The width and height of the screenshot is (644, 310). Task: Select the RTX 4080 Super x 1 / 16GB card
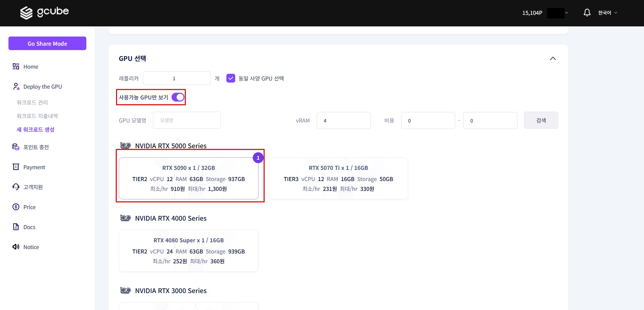[x=188, y=251]
